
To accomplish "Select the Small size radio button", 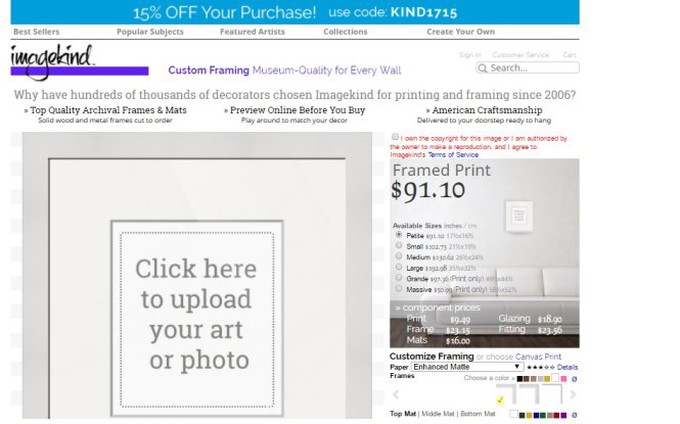I will point(399,245).
